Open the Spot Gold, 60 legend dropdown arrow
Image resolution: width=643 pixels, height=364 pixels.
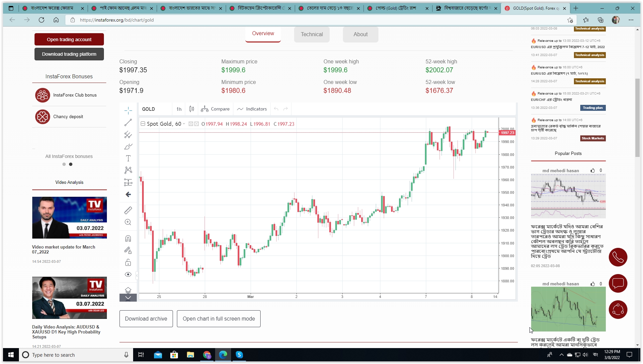pyautogui.click(x=184, y=124)
